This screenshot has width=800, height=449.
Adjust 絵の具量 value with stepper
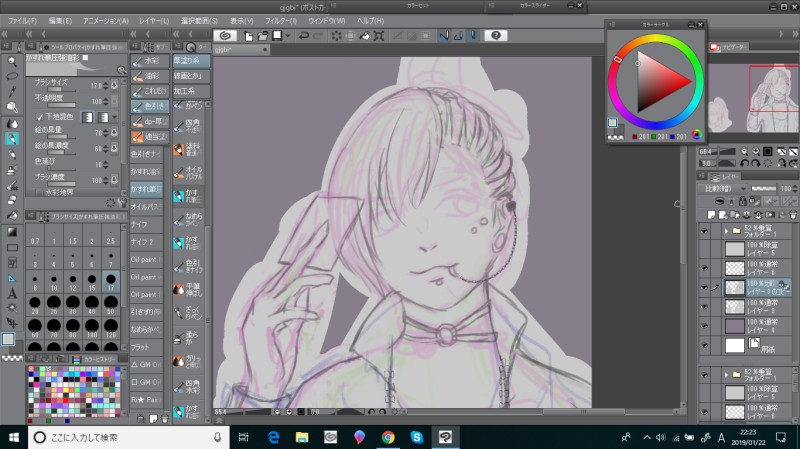pos(106,133)
